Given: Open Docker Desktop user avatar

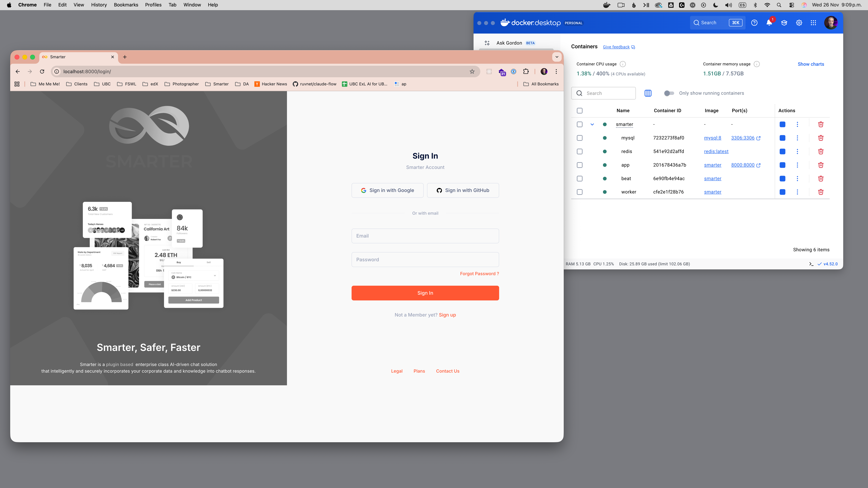Looking at the screenshot, I should (x=831, y=23).
